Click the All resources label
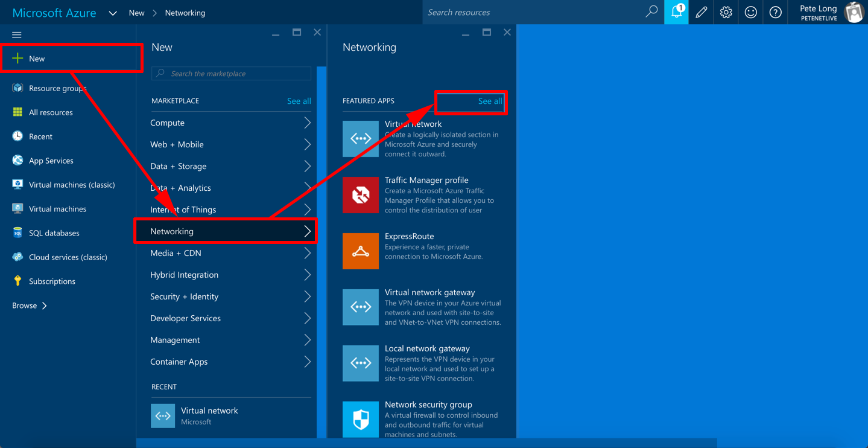This screenshot has height=448, width=868. point(51,112)
